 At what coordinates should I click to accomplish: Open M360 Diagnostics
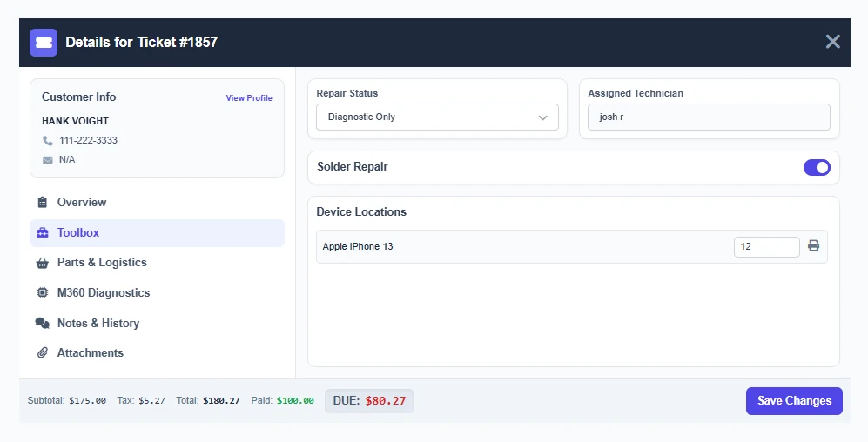[158, 292]
